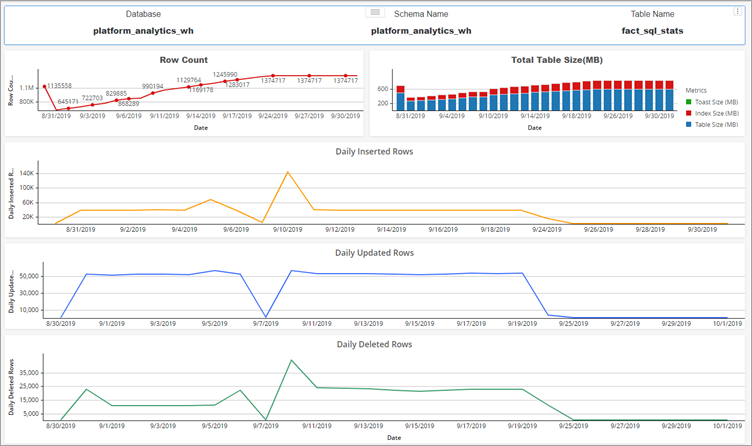Select the 1135558 data point on Row Count
Image resolution: width=752 pixels, height=446 pixels.
(x=44, y=86)
